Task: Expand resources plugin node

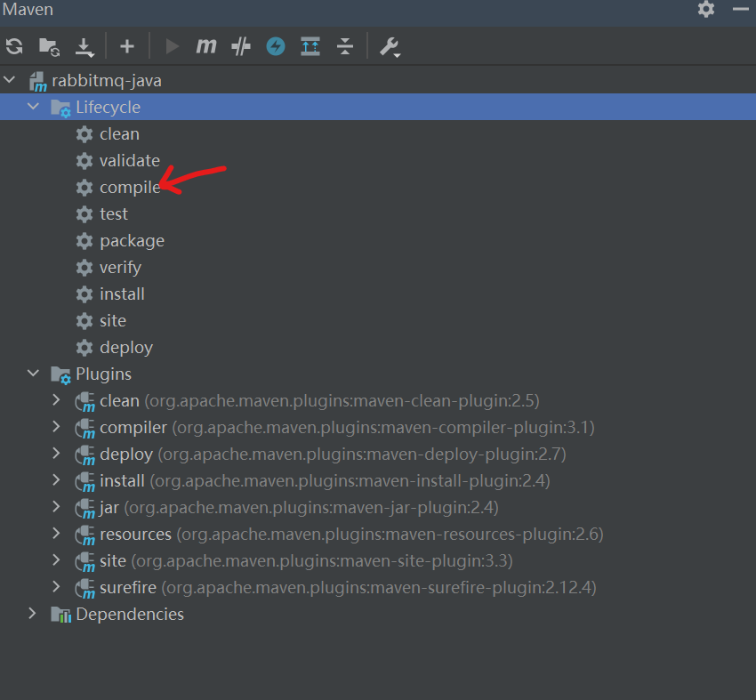Action: point(56,533)
